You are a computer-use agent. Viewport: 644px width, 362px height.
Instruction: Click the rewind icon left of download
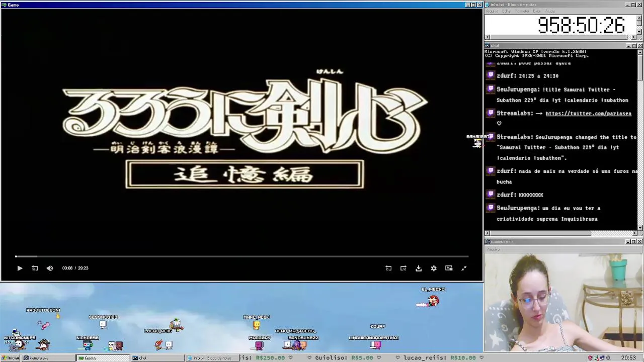pos(388,268)
